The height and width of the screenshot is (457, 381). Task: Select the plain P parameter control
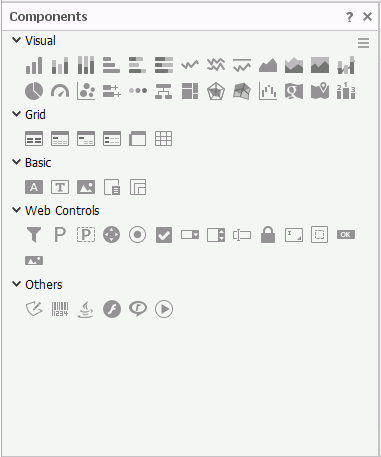pos(60,235)
